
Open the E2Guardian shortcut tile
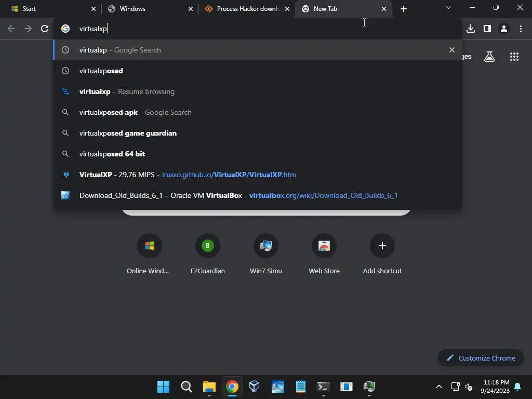pyautogui.click(x=208, y=254)
